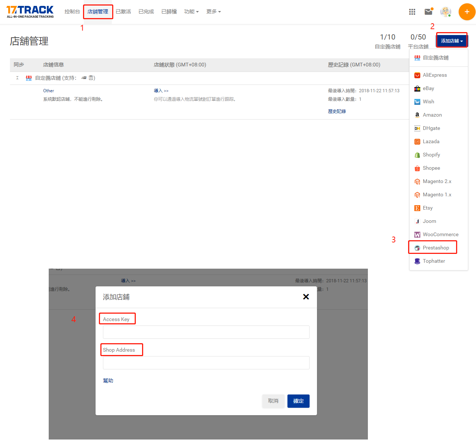Screen dimensions: 476x448
Task: Click the order sheet icon in 自定義店鋪 row
Action: pos(91,78)
